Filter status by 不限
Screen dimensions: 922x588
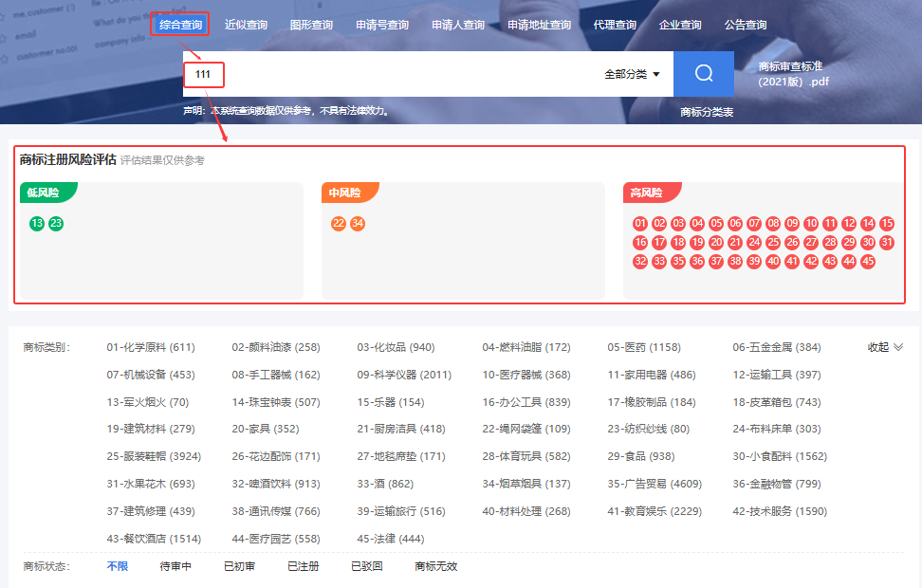click(x=117, y=566)
